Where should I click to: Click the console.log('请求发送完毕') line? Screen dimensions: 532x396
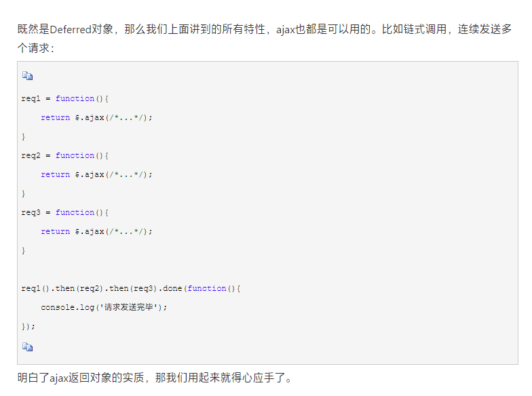(104, 308)
